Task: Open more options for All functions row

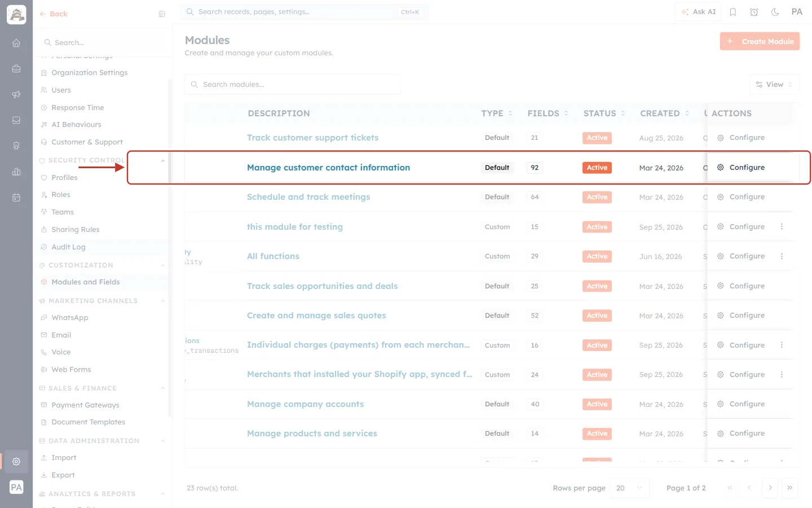Action: (x=782, y=256)
